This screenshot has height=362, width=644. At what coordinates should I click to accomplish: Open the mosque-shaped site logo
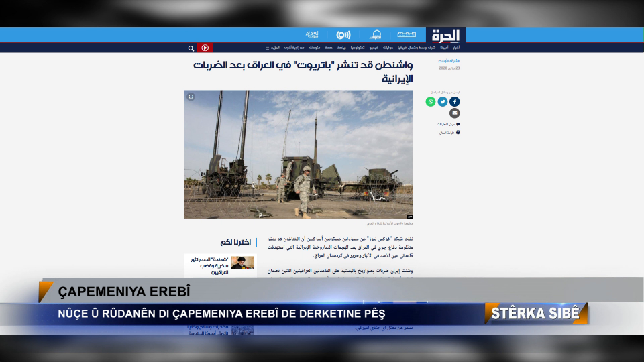pos(375,35)
